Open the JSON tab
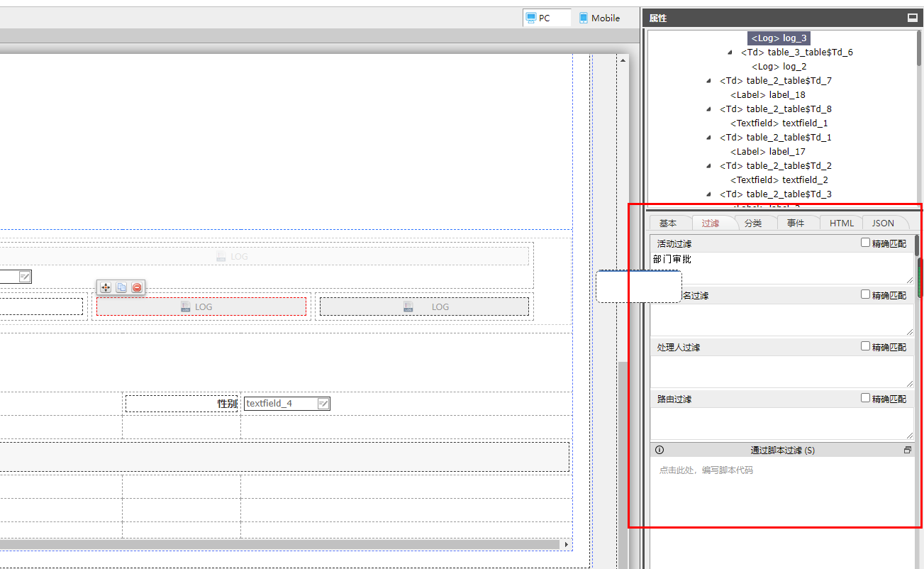 pos(883,223)
